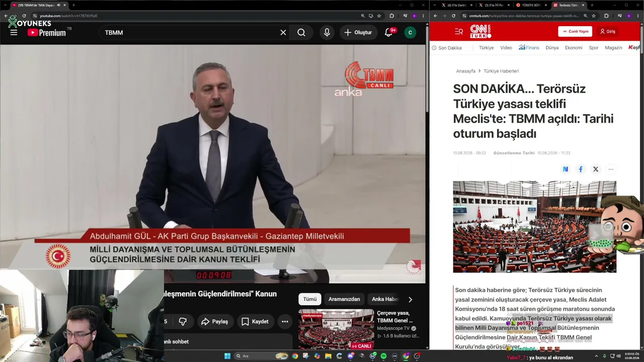The width and height of the screenshot is (644, 362).
Task: Open the Meclis article photo
Action: (x=534, y=227)
